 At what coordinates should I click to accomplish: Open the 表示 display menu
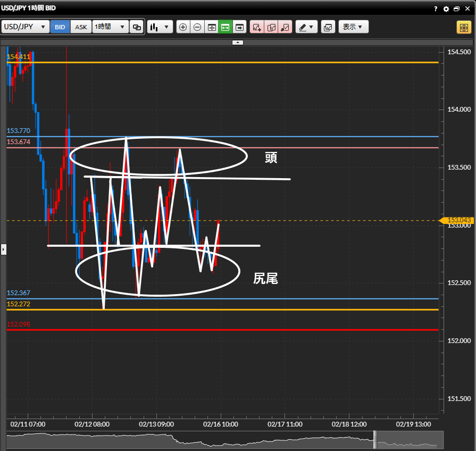coord(354,27)
